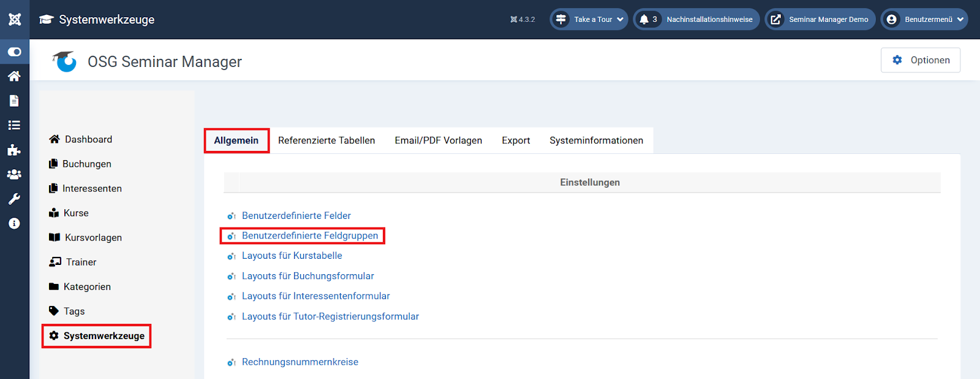Go to Dashboard in sidebar
980x379 pixels.
88,139
